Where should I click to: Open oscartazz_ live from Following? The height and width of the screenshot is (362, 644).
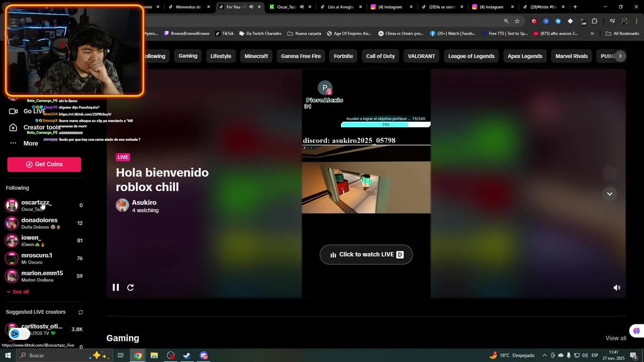click(44, 205)
